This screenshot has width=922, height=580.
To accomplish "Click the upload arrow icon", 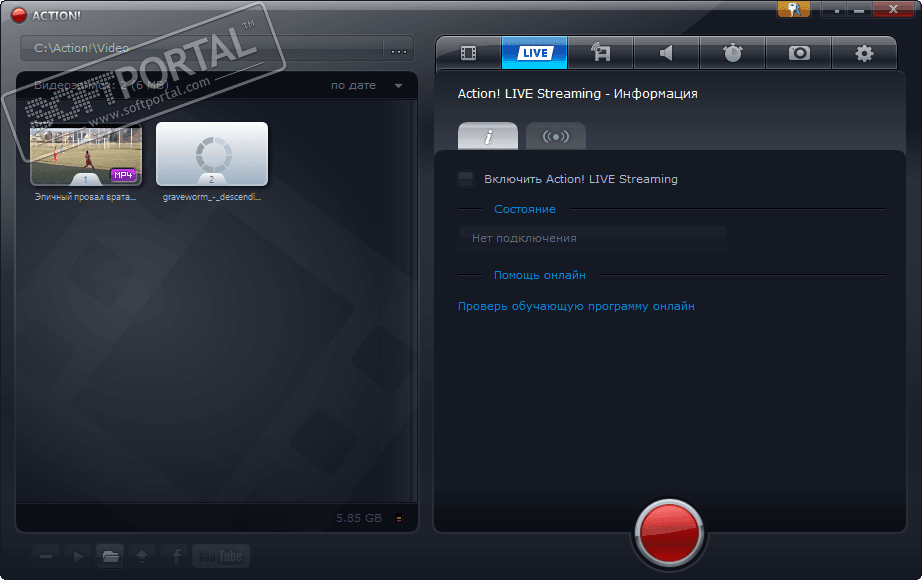I will pyautogui.click(x=142, y=556).
